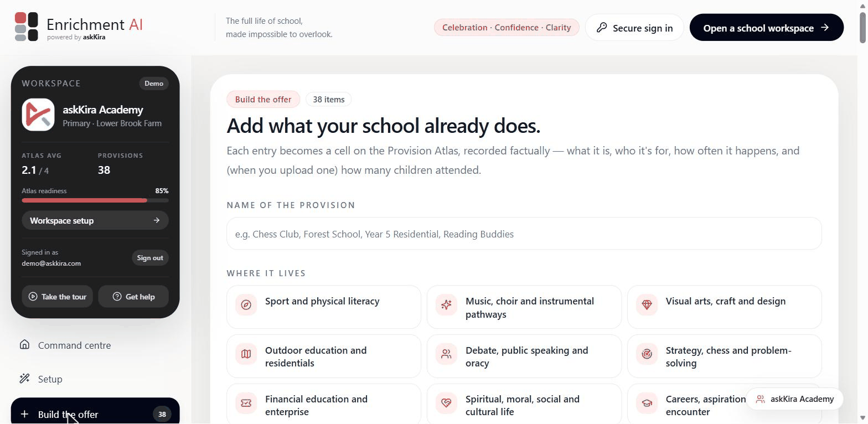
Task: Open the askKira Academy floating switcher
Action: pyautogui.click(x=794, y=399)
